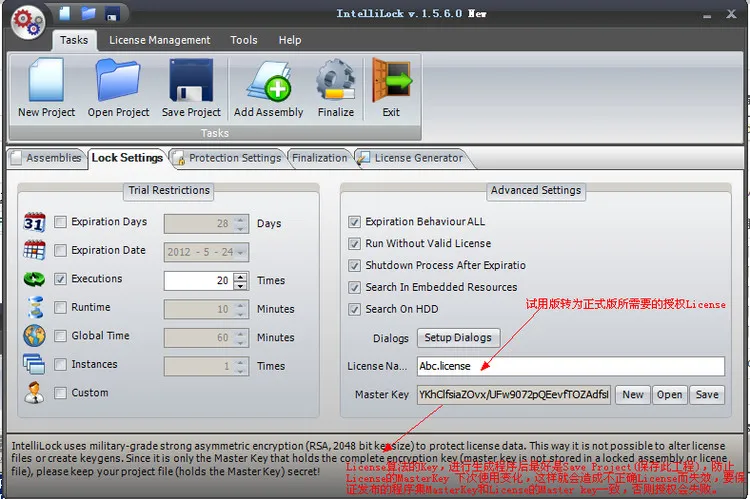This screenshot has width=750, height=499.
Task: Switch to the License Generator tab
Action: tap(412, 158)
